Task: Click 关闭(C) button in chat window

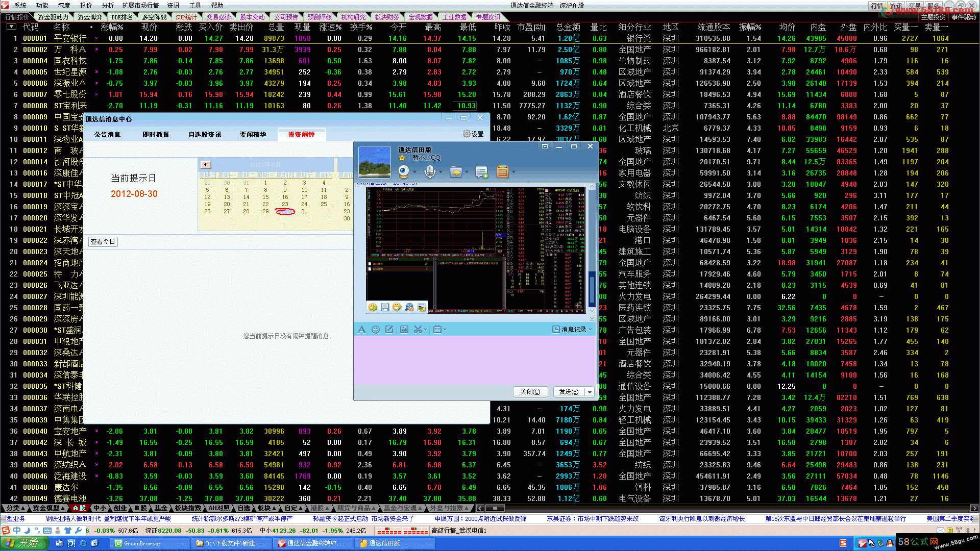Action: (x=530, y=392)
